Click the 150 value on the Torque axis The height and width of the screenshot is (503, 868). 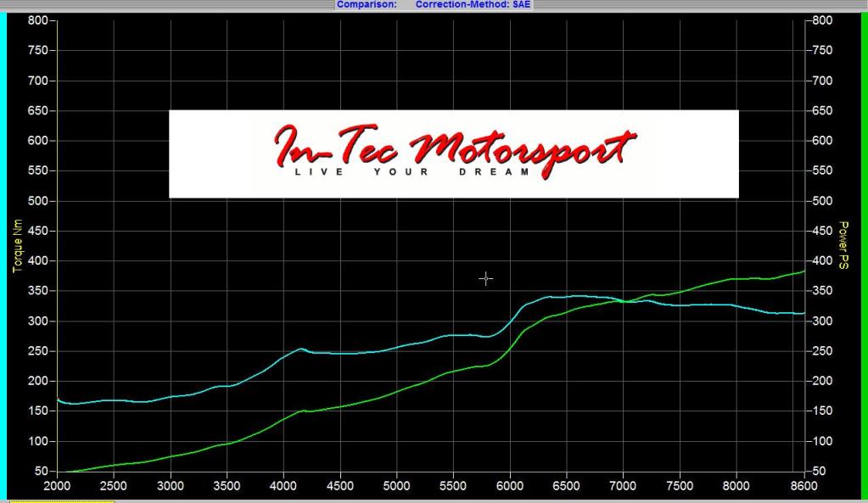pos(38,411)
